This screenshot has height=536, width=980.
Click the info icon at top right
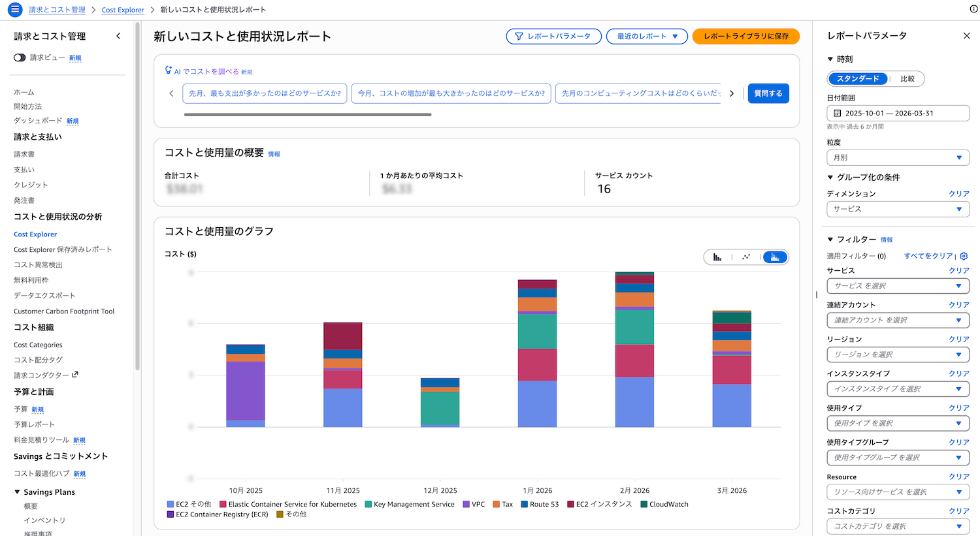973,9
